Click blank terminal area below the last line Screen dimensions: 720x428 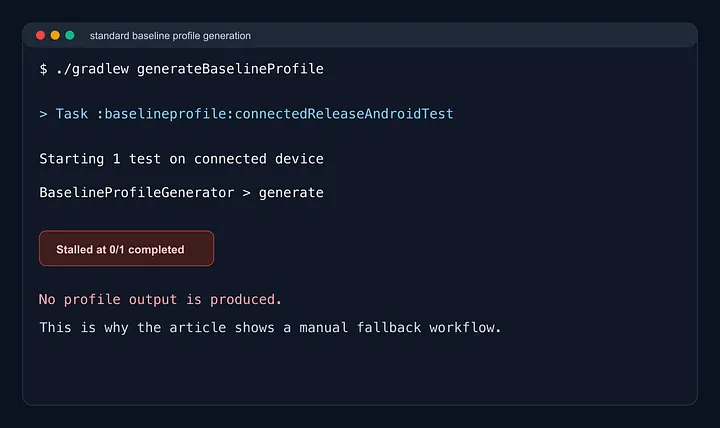358,372
